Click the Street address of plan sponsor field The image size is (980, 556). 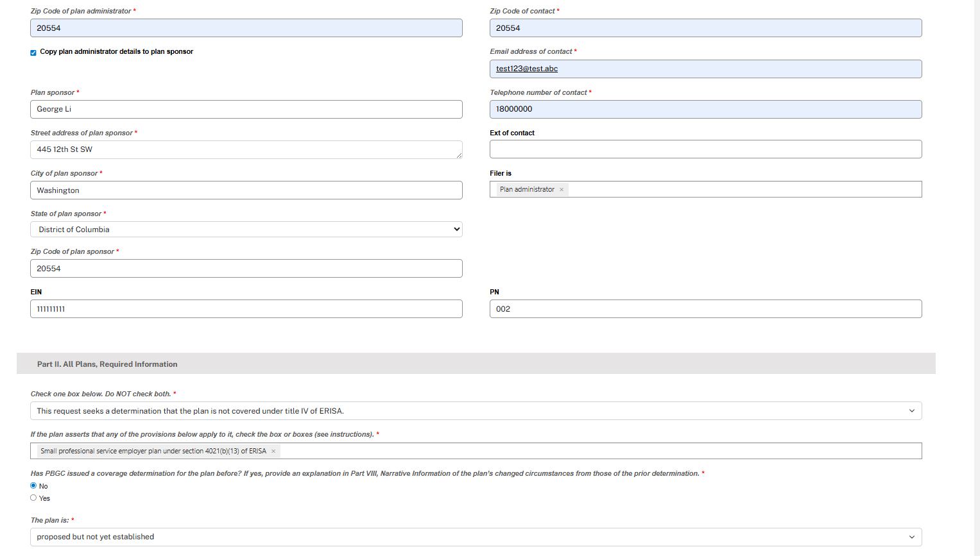pos(246,150)
